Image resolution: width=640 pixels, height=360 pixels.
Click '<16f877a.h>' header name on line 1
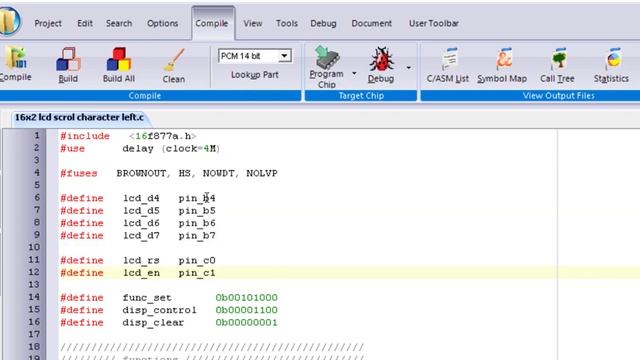[x=163, y=136]
